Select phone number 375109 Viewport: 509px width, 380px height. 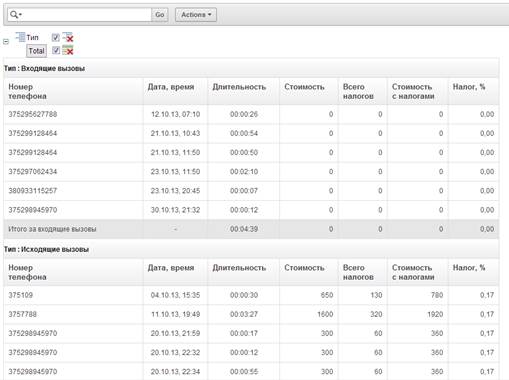pos(20,295)
